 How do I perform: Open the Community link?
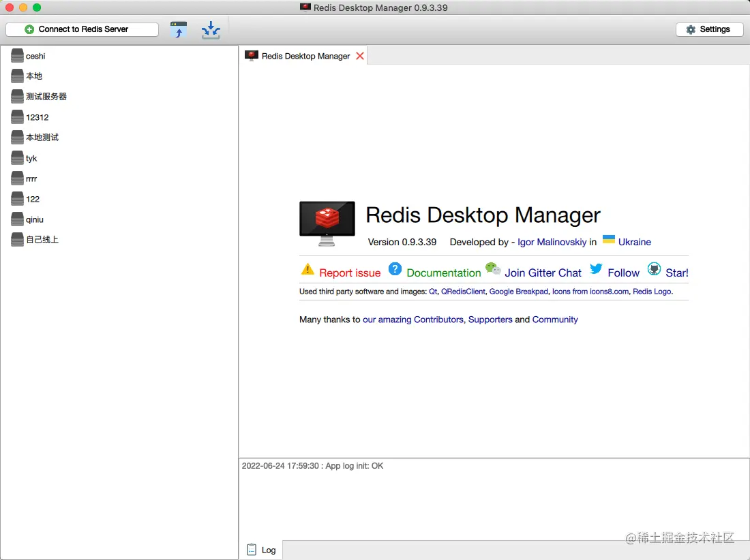point(555,320)
